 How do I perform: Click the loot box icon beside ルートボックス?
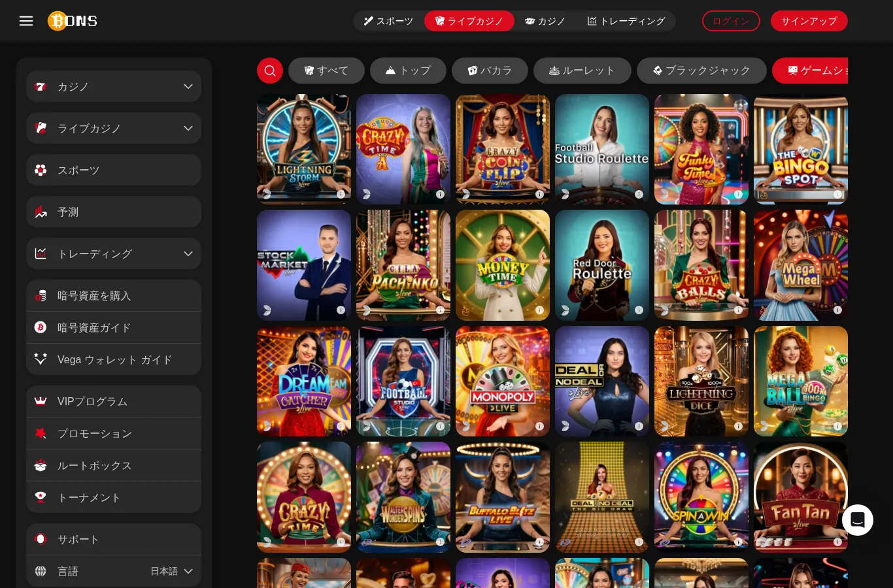tap(41, 466)
